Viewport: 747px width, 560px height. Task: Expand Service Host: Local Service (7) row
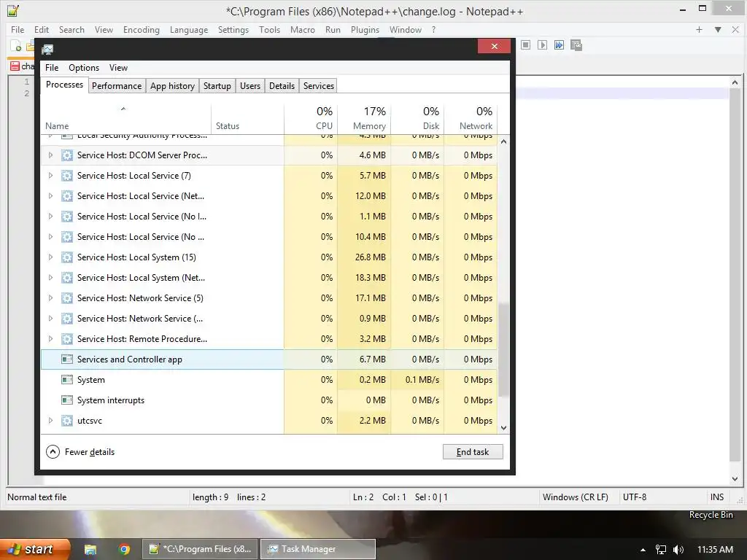(x=50, y=176)
